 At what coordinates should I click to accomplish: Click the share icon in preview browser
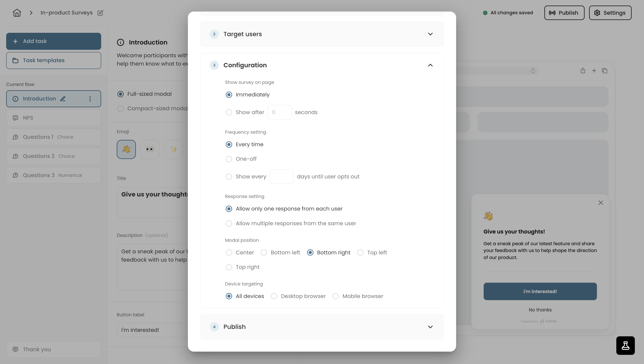pos(583,70)
